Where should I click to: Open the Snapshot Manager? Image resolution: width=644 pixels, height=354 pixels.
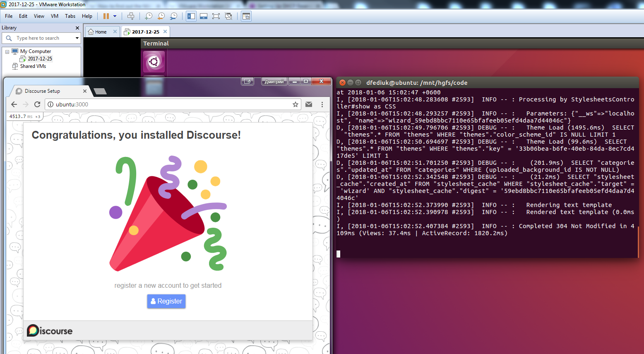[173, 16]
